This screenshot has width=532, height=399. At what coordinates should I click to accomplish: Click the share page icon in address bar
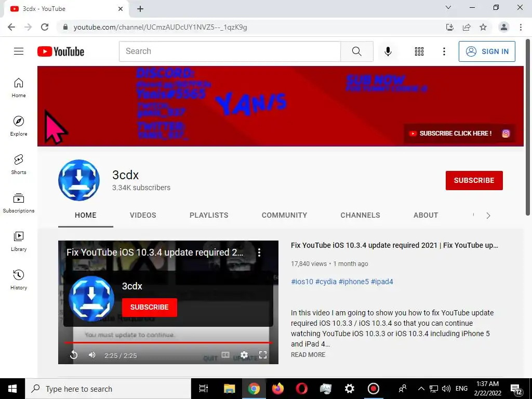click(467, 27)
